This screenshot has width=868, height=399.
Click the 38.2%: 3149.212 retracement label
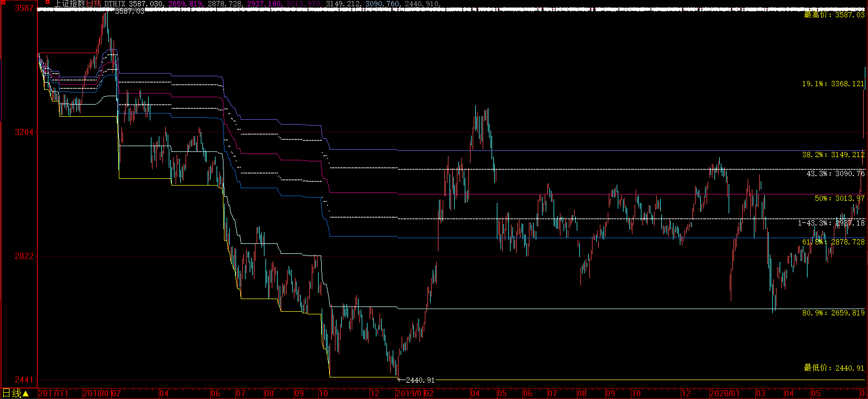(833, 155)
